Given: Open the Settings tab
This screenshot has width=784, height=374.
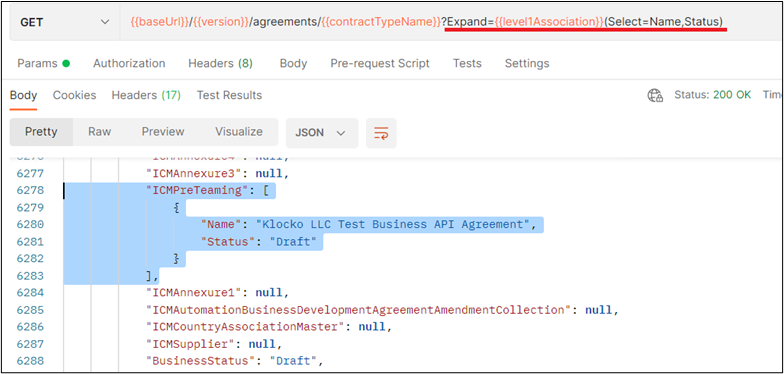Looking at the screenshot, I should click(x=526, y=64).
